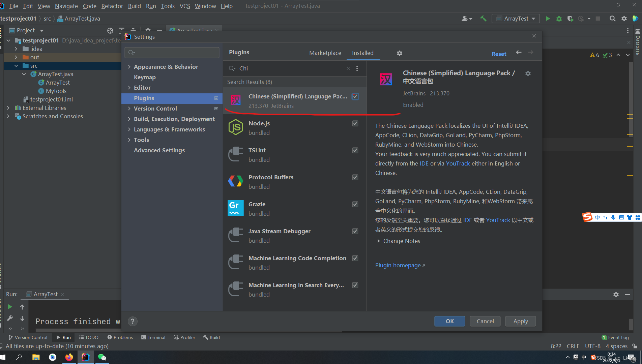Expand the Editor settings section
Screen dimensions: 642x364
[x=129, y=88]
